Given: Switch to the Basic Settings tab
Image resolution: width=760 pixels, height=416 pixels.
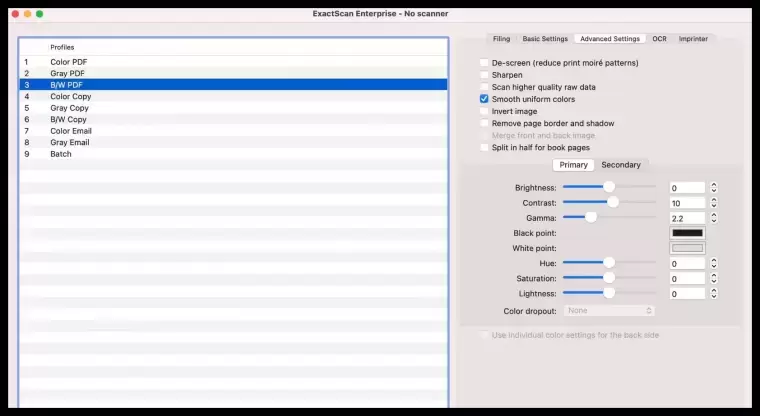Looking at the screenshot, I should click(545, 39).
